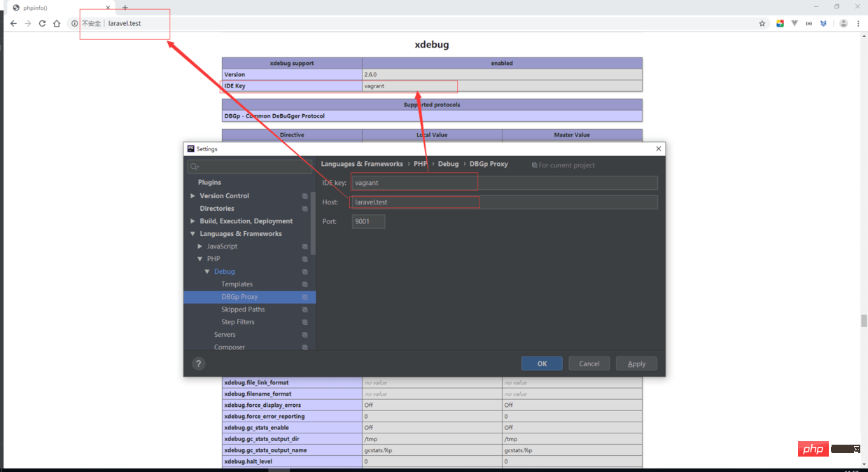Open the user profile avatar icon

point(843,23)
